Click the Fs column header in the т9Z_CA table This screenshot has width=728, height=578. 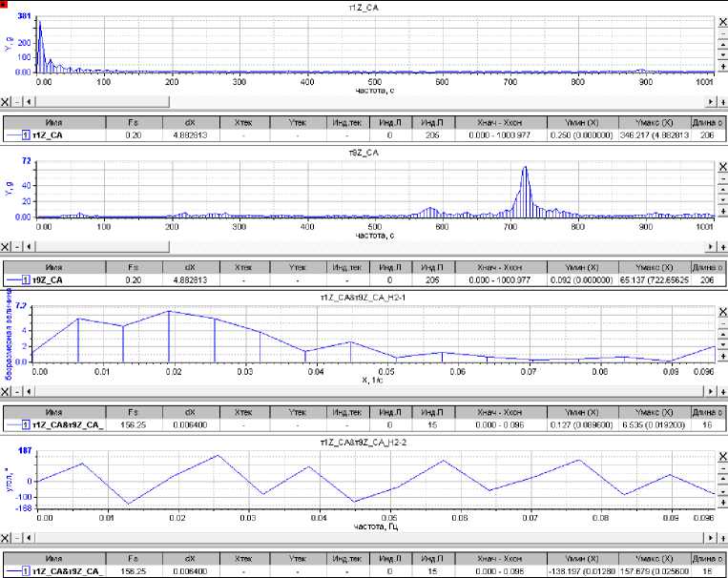click(x=134, y=267)
